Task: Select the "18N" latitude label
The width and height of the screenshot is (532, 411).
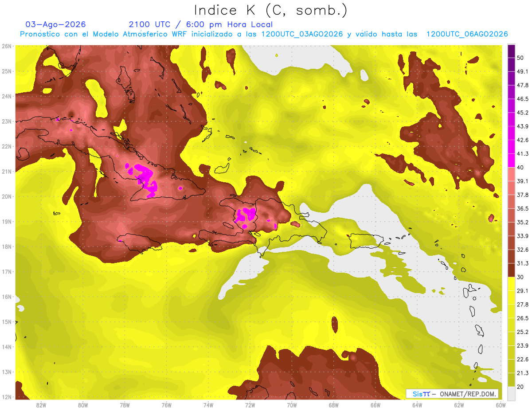Action: pyautogui.click(x=7, y=247)
